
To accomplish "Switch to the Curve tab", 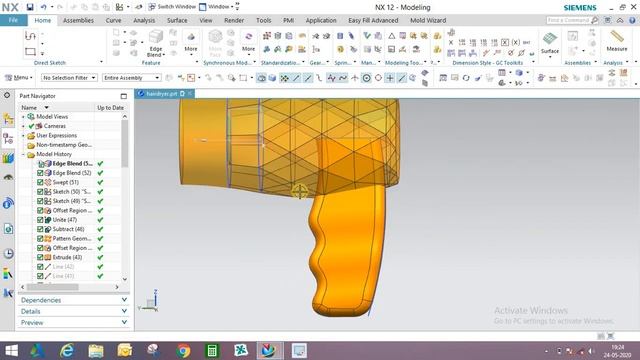I will tap(113, 20).
